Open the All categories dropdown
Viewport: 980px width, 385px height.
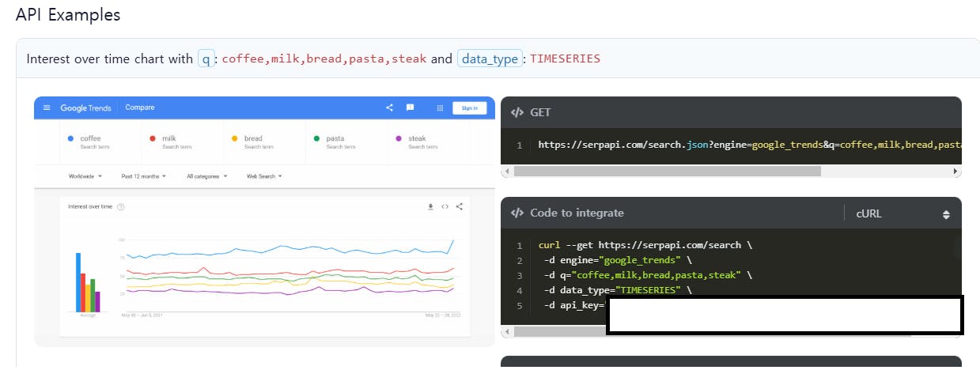tap(206, 176)
